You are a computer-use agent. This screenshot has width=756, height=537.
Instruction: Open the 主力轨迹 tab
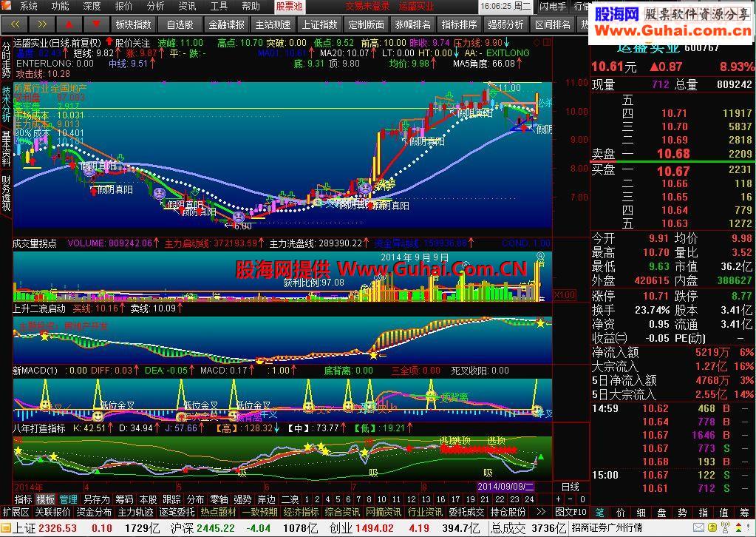click(x=135, y=511)
